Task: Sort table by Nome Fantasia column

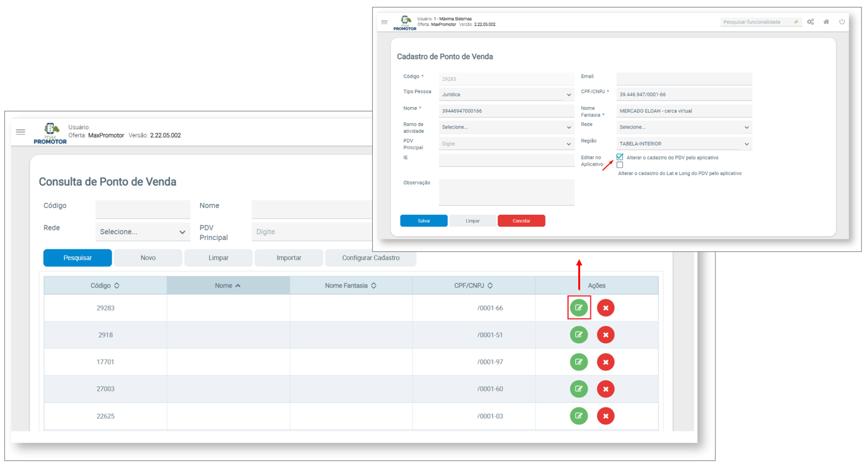Action: click(x=351, y=285)
